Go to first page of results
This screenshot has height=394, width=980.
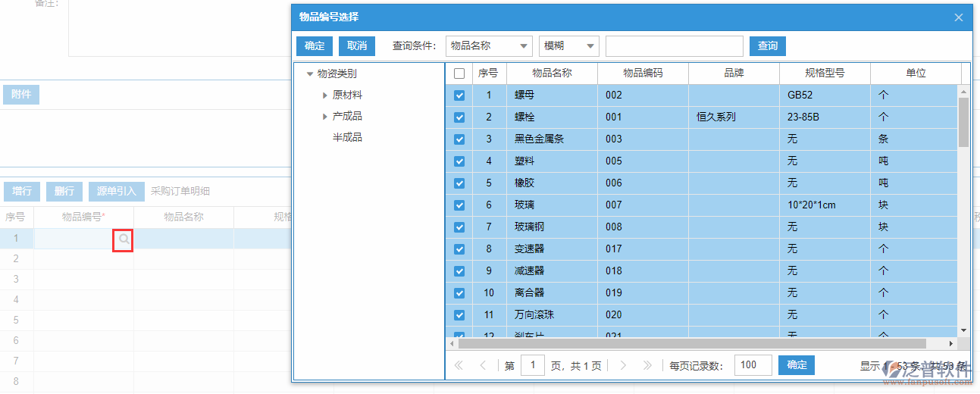point(459,365)
